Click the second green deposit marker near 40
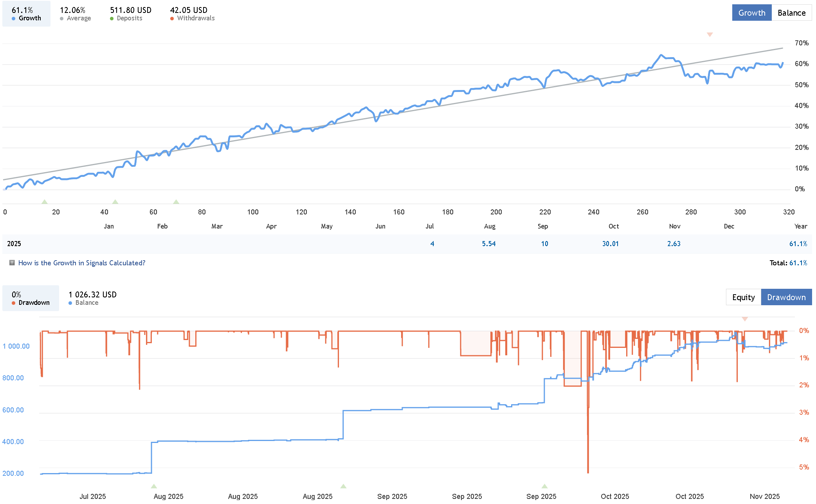This screenshot has width=816, height=504. (x=115, y=202)
